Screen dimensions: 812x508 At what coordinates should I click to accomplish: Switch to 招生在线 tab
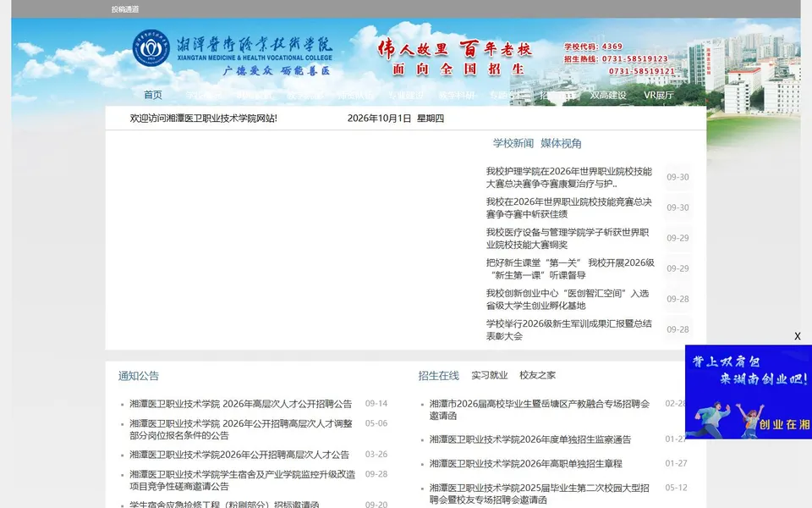[x=439, y=376]
